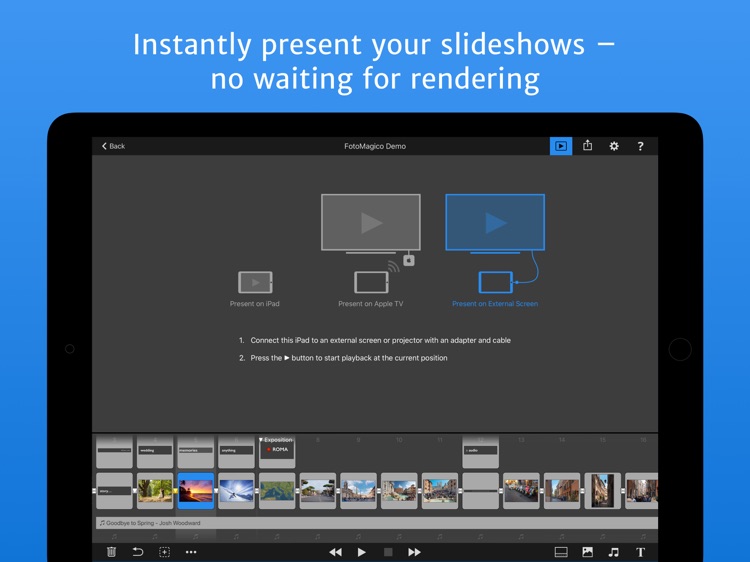Collapse the Exposition chapter triangle
This screenshot has width=750, height=562.
point(261,440)
